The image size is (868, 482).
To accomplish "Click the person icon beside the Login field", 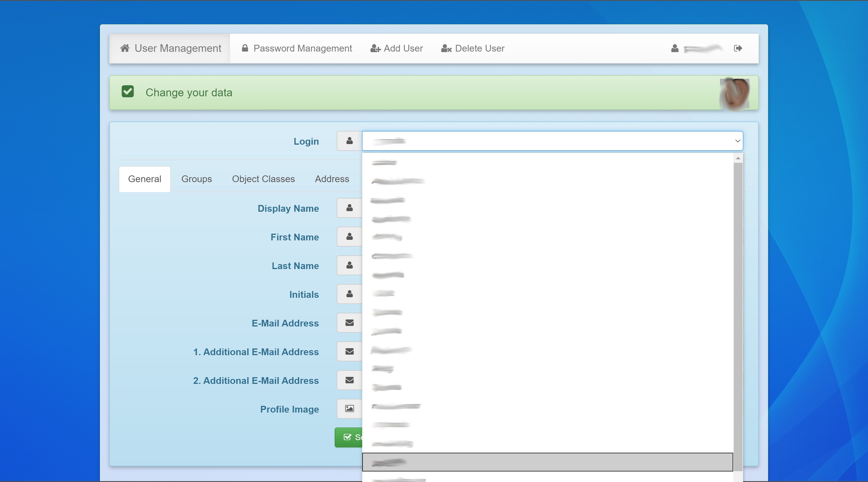I will tap(349, 141).
